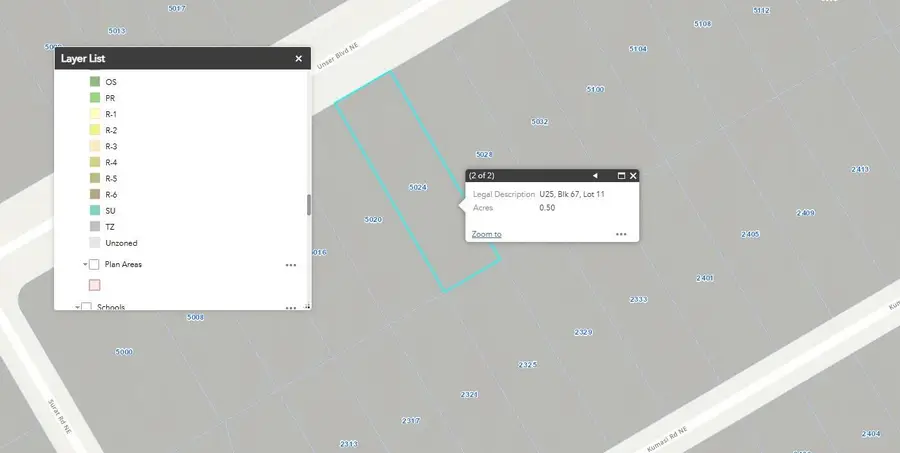Collapse the Plan Areas layer legend
The image size is (900, 453).
pyautogui.click(x=85, y=265)
